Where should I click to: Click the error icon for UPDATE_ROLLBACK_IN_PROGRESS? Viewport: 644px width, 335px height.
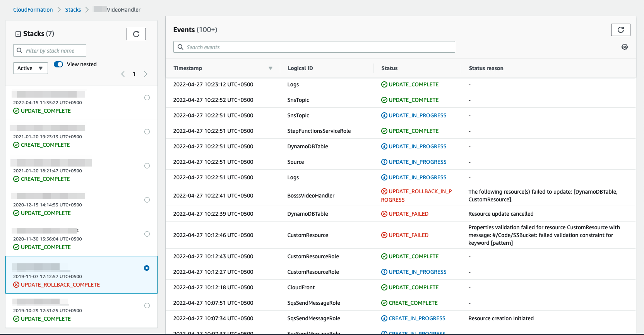coord(384,191)
